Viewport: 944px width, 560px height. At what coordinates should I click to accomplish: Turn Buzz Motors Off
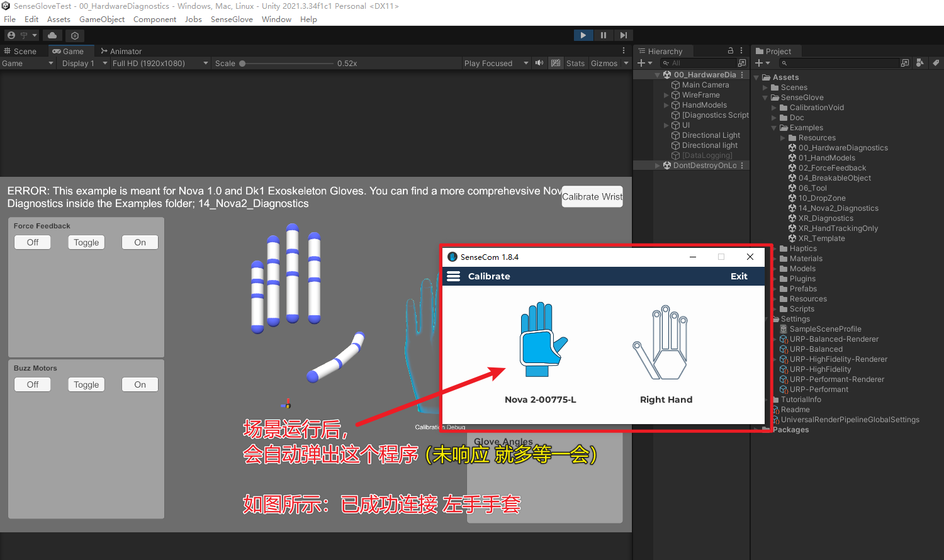[33, 384]
